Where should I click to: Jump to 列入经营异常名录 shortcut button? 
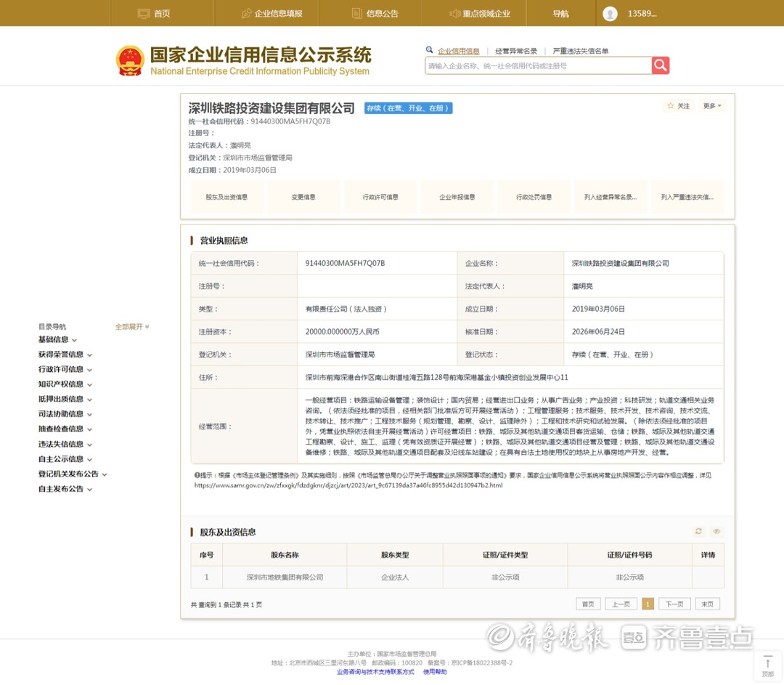click(611, 197)
